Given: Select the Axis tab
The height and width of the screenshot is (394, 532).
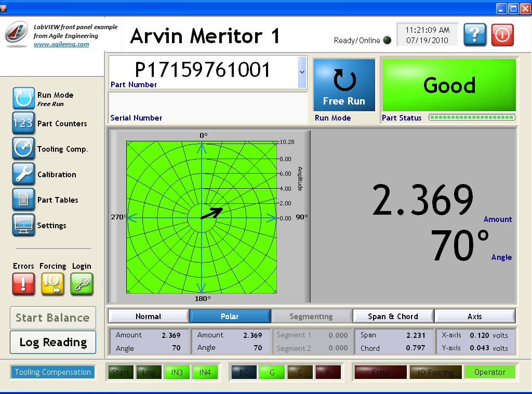Looking at the screenshot, I should [x=475, y=316].
